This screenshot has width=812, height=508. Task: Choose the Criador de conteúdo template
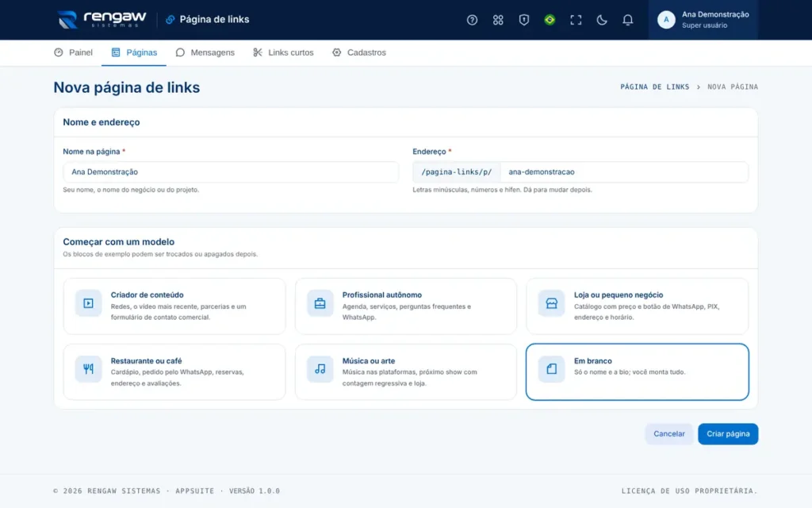click(174, 306)
